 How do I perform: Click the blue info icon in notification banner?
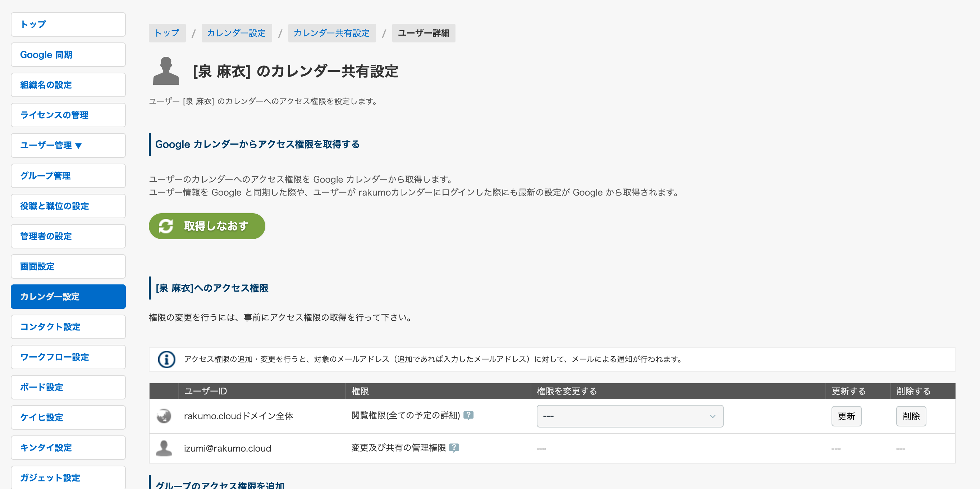(167, 359)
